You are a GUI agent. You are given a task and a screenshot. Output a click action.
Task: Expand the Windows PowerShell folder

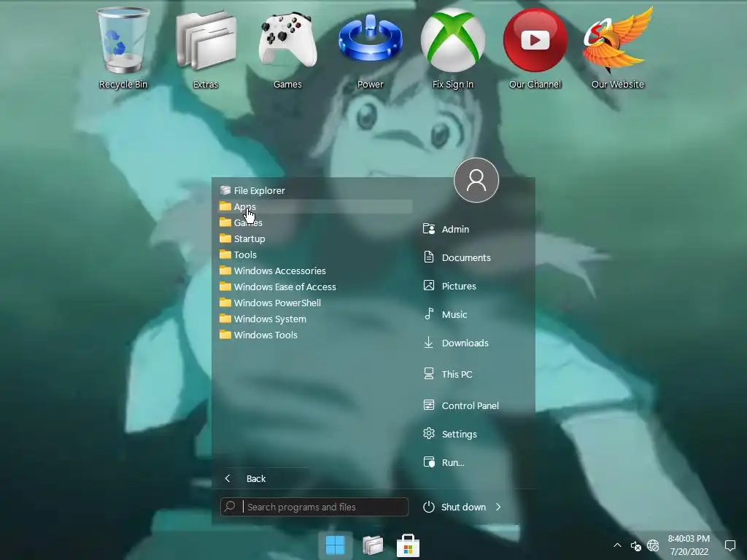(x=315, y=303)
